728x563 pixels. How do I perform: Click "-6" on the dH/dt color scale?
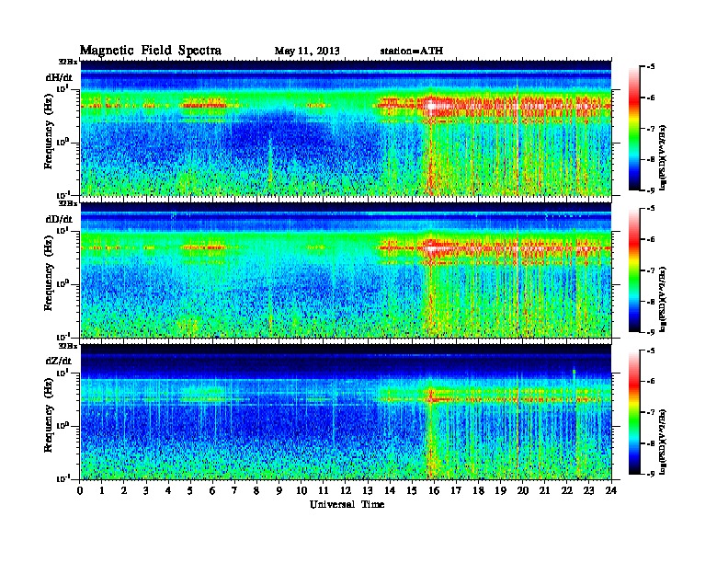(650, 98)
